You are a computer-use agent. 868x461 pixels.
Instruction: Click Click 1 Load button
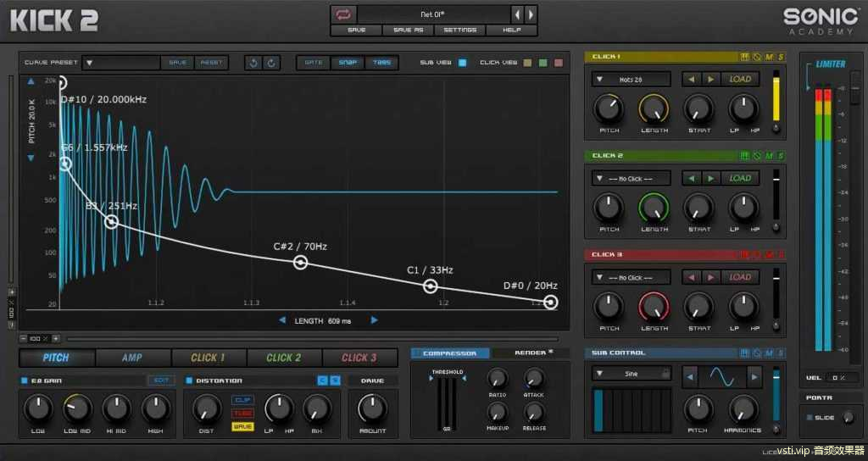click(740, 79)
